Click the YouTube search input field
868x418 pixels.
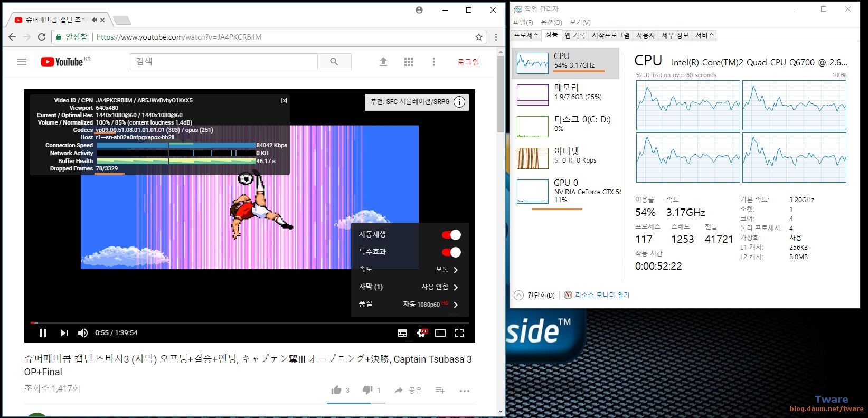pyautogui.click(x=224, y=62)
